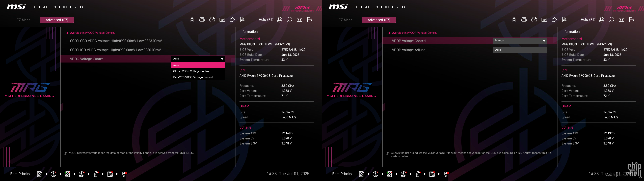
Task: Click the board/card profile icon in left BIOS toolbar
Action: [x=222, y=20]
